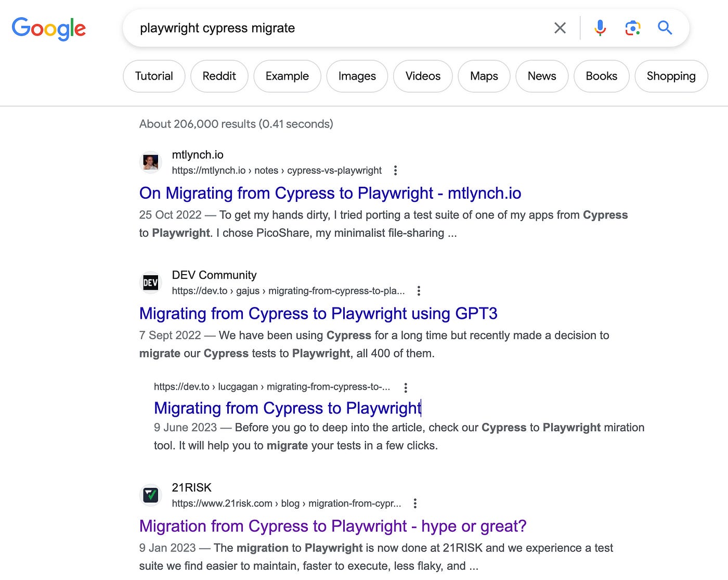This screenshot has height=580, width=728.
Task: Open 'Migrating from Cypress to Playwright using GPT3'
Action: click(x=318, y=314)
